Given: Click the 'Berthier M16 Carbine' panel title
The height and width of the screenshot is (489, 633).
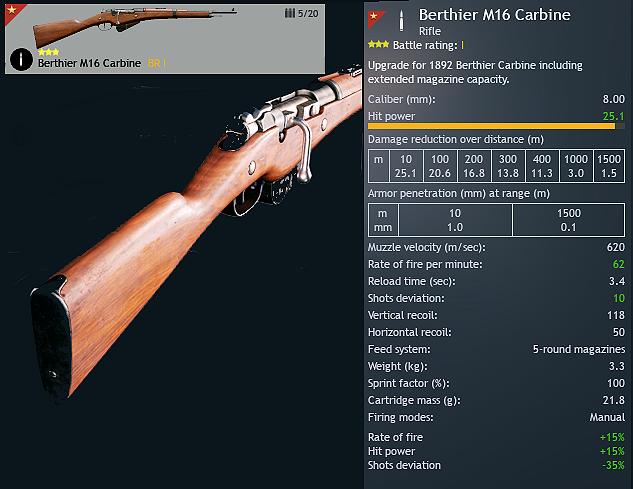Looking at the screenshot, I should click(x=495, y=15).
